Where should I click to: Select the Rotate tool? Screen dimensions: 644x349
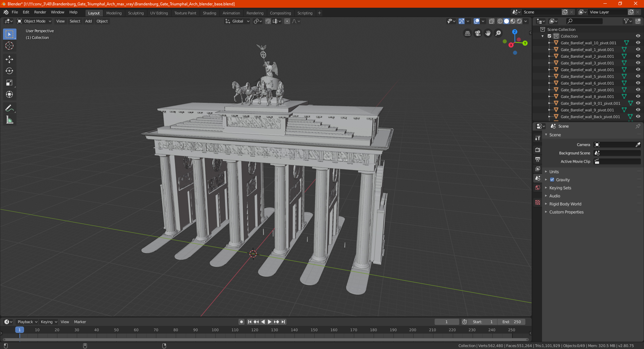pos(9,71)
